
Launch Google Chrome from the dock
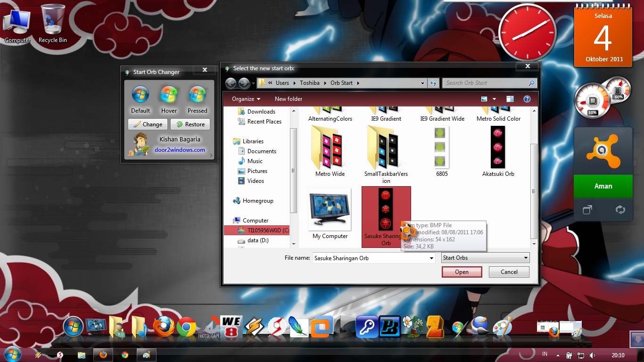(186, 327)
